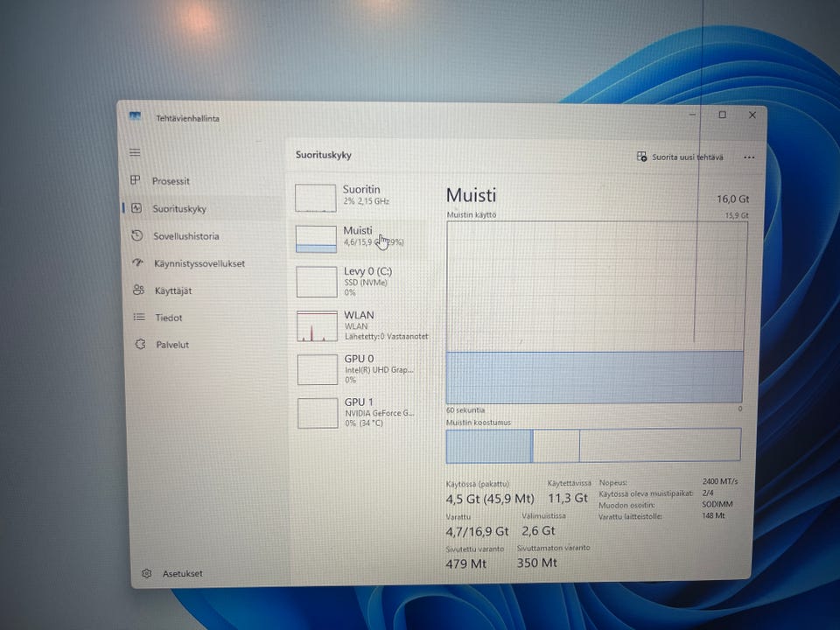Viewport: 840px width, 630px height.
Task: Click the Suorituskyky page title
Action: click(324, 155)
